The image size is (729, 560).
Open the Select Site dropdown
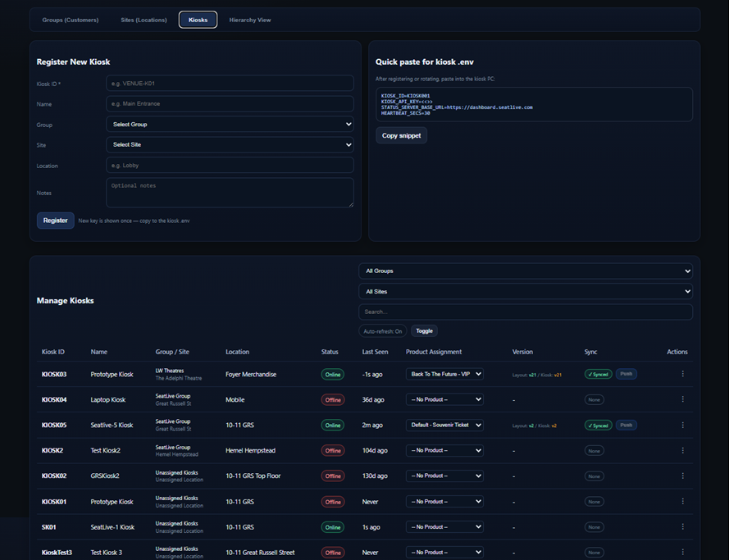230,144
